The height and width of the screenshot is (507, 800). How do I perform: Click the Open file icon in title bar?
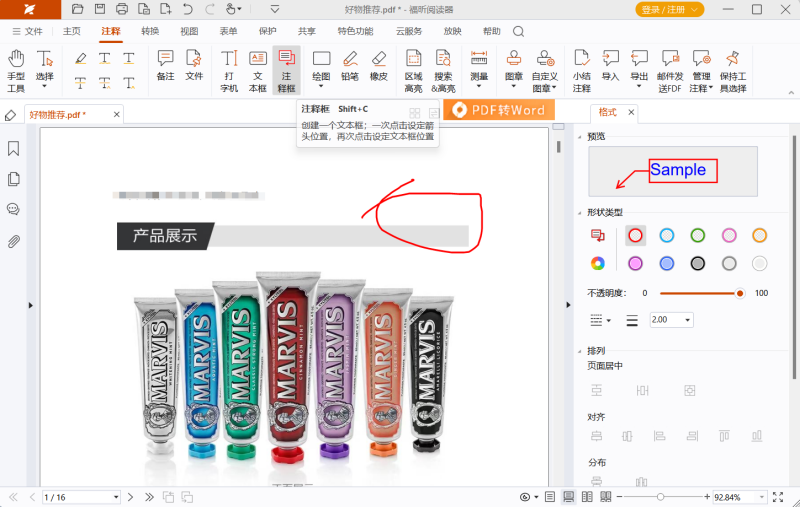pos(78,9)
